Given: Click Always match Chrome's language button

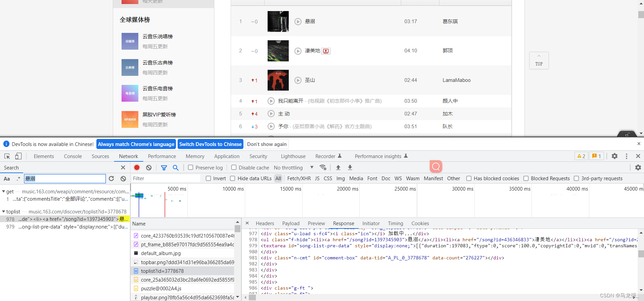Looking at the screenshot, I should click(x=136, y=144).
